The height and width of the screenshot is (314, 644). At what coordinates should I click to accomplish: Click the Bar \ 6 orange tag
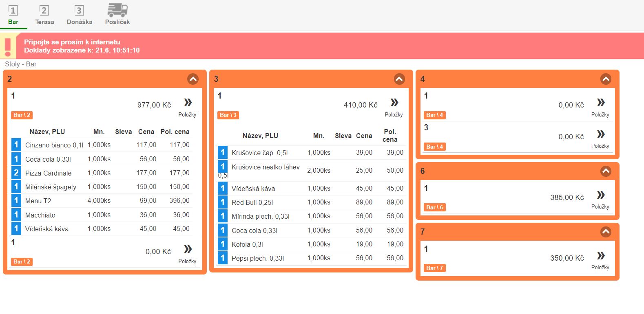coord(434,207)
